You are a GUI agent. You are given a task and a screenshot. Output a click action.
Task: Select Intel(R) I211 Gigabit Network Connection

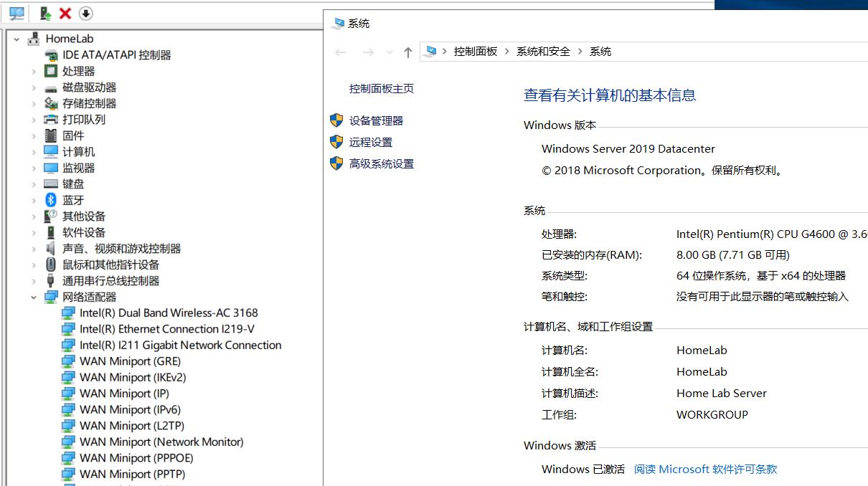pos(181,346)
